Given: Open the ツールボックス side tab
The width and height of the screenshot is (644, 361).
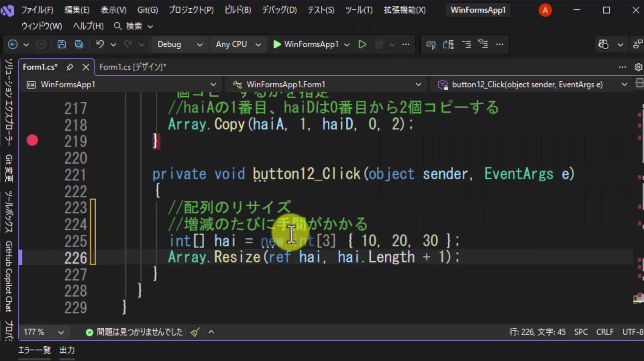Looking at the screenshot, I should [9, 212].
